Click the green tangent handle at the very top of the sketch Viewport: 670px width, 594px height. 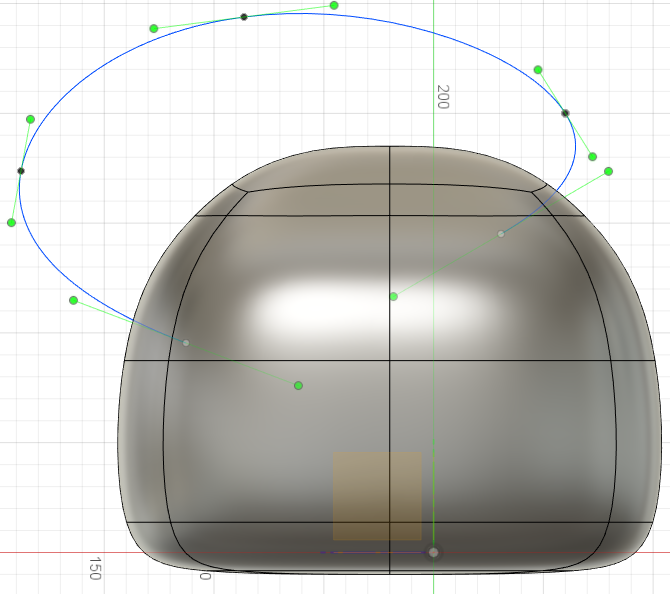pyautogui.click(x=334, y=6)
